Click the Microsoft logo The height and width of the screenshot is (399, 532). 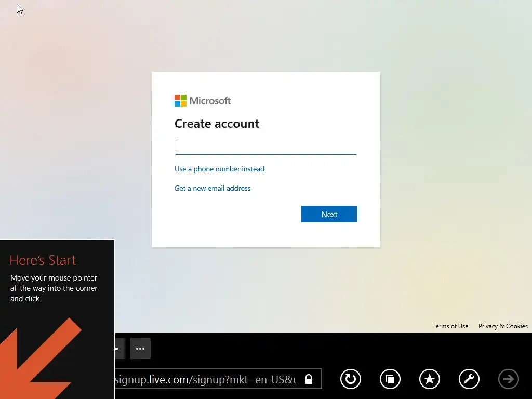pos(203,100)
